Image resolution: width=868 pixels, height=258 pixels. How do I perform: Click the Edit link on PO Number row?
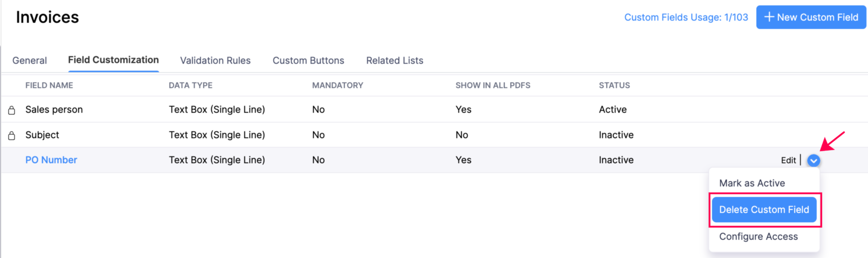[788, 160]
